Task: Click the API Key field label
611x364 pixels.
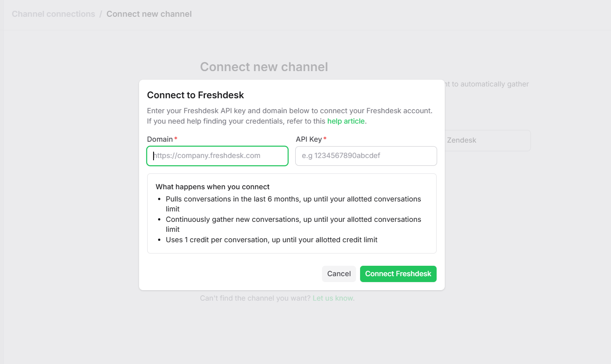Action: point(308,139)
